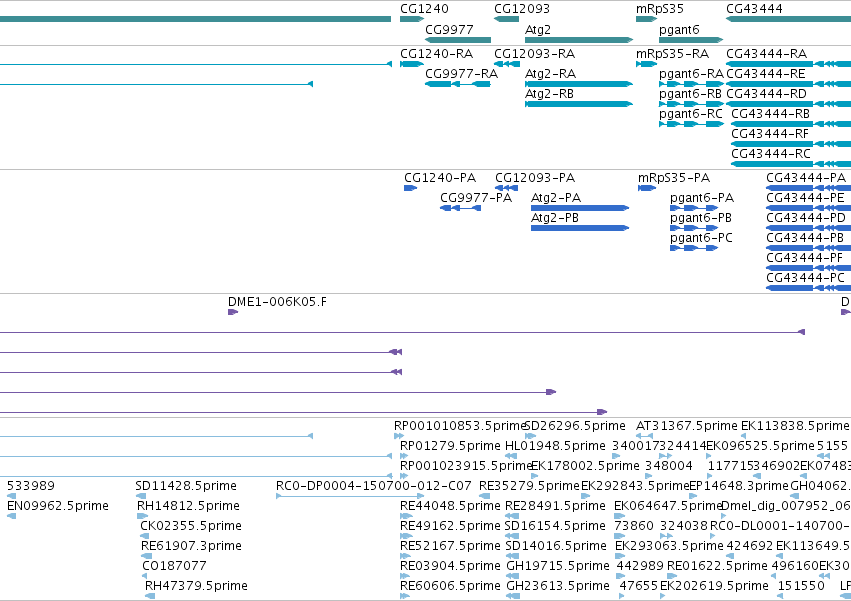Click transcript CG43444-RA

coord(789,64)
